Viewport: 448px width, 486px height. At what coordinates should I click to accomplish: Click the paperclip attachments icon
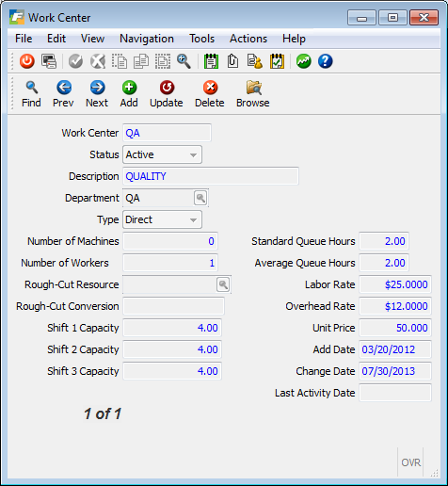(x=232, y=61)
